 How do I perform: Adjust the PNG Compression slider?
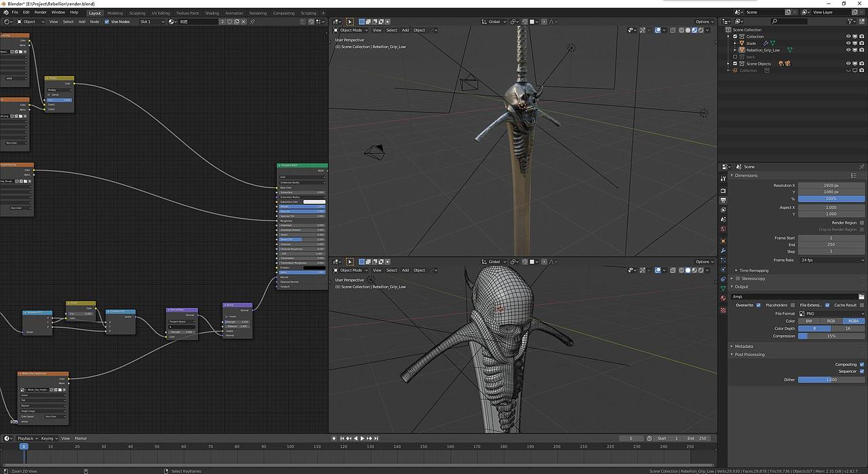[x=831, y=336]
